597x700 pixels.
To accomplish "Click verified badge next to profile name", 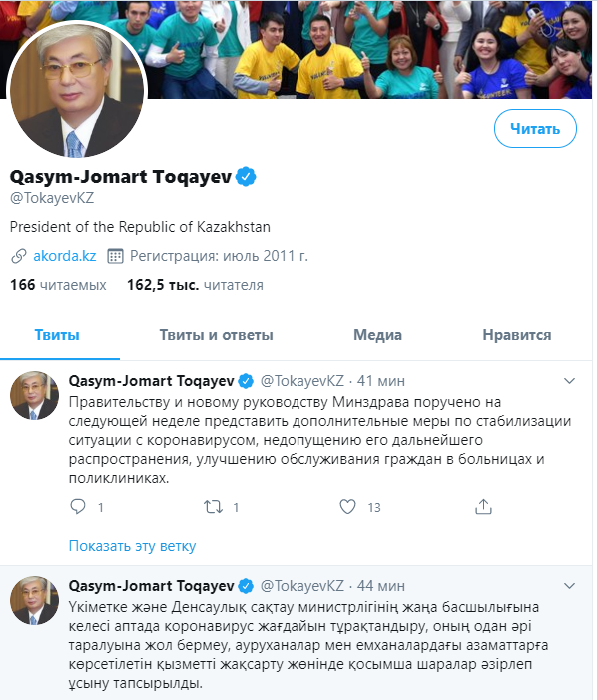I will point(246,177).
